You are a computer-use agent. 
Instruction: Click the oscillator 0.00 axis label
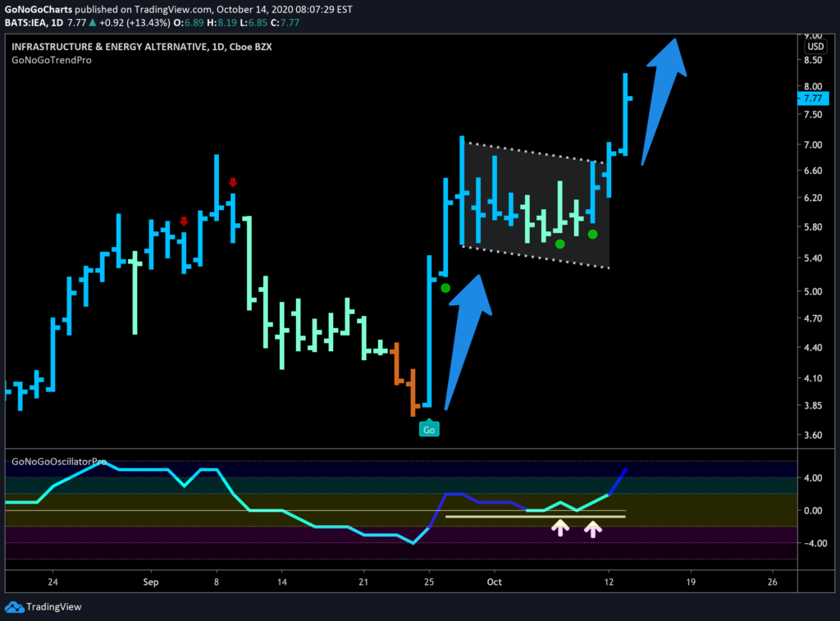click(813, 510)
